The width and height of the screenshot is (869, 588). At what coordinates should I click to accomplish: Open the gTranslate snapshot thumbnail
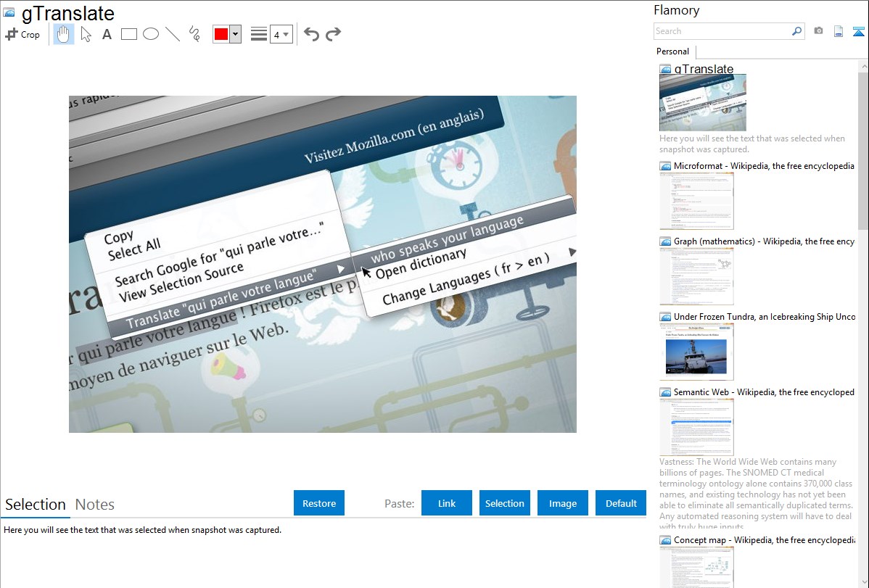tap(703, 102)
